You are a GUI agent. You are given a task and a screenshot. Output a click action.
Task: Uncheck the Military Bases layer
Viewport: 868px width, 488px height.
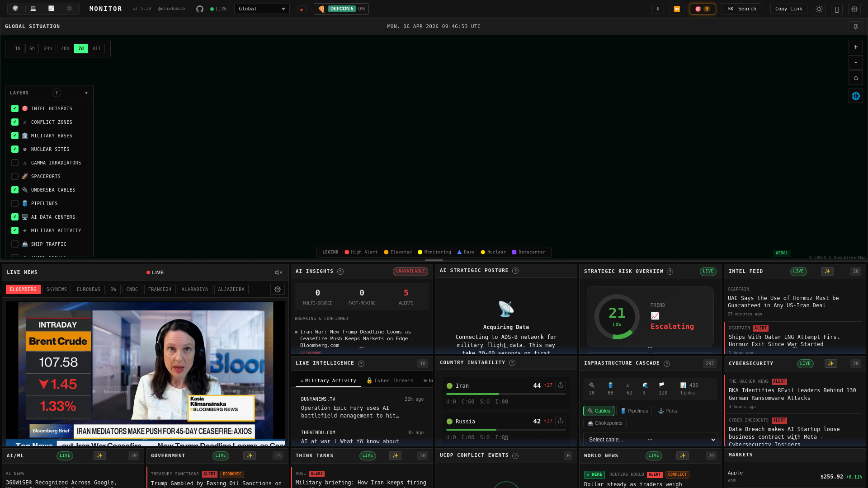click(x=15, y=136)
